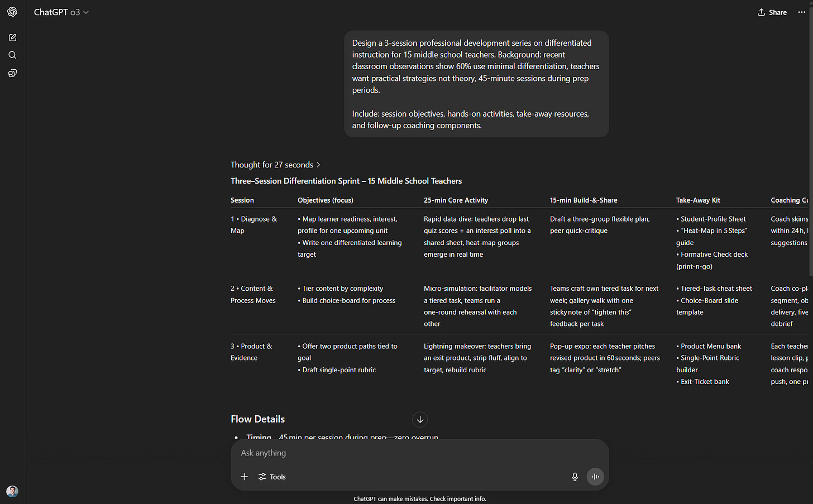Click the microphone dictation icon
This screenshot has width=813, height=504.
575,477
